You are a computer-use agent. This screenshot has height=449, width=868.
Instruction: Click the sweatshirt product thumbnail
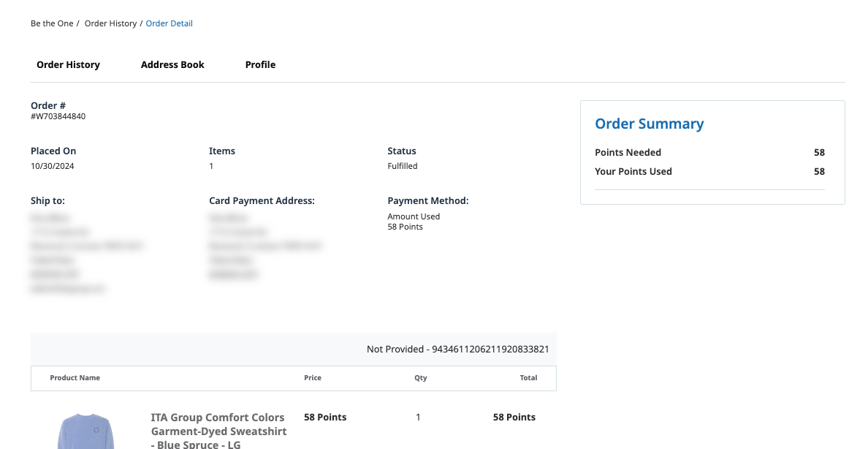(x=86, y=431)
